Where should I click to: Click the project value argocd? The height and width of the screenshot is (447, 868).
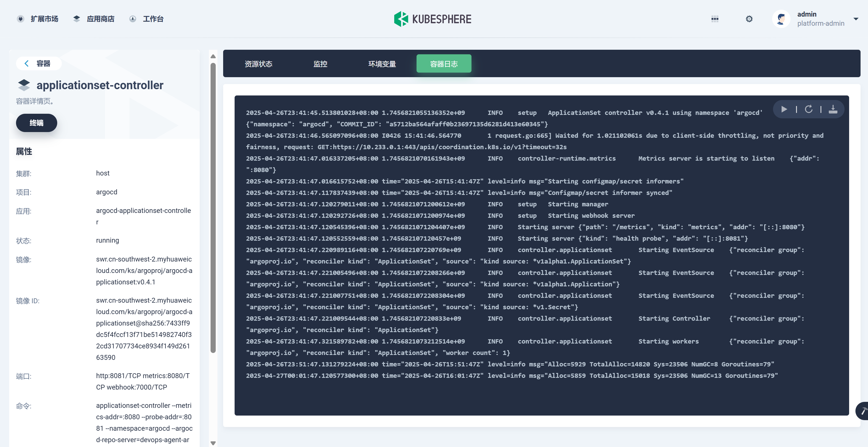[x=106, y=192]
